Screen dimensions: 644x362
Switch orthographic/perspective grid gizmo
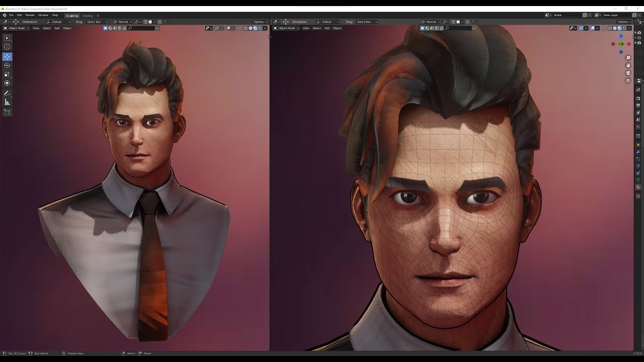(x=628, y=80)
